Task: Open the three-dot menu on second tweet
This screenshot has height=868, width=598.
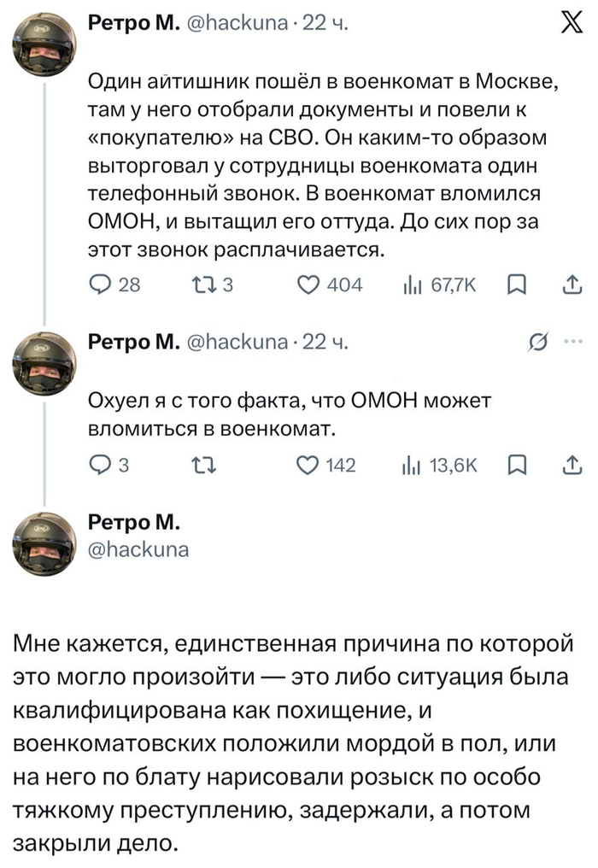Action: [573, 342]
